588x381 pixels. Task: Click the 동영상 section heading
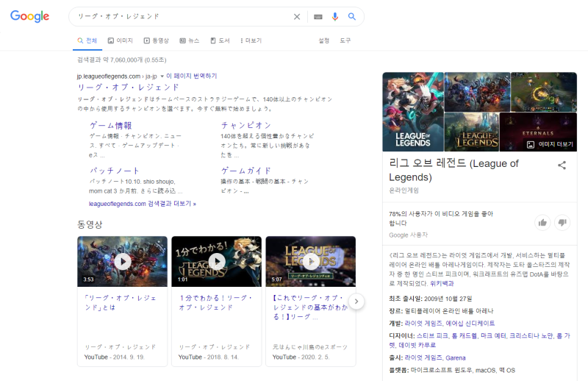click(90, 224)
